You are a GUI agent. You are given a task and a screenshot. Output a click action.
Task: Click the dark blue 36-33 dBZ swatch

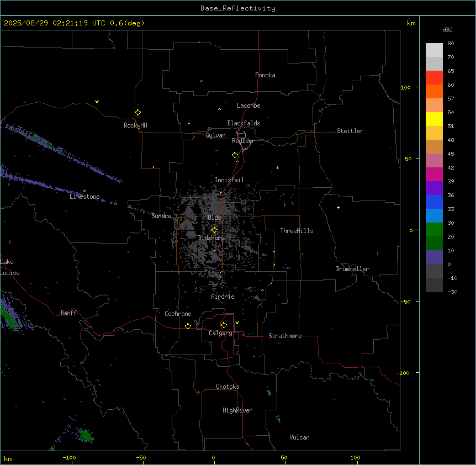pos(434,202)
